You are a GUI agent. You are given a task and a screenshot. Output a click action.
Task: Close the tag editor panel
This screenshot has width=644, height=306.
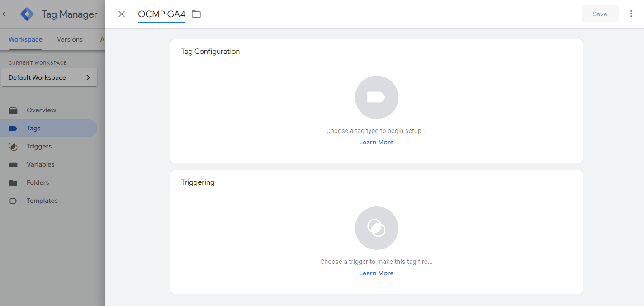coord(122,14)
